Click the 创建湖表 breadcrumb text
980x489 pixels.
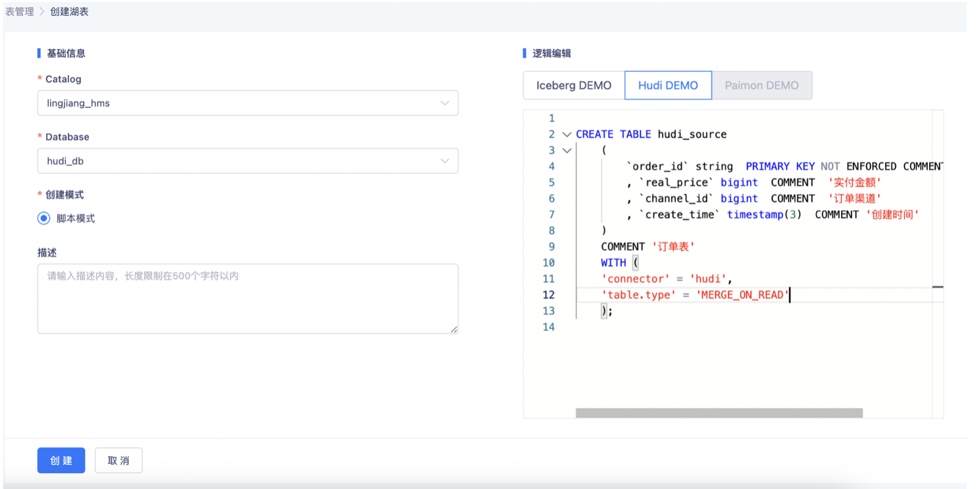click(x=69, y=12)
